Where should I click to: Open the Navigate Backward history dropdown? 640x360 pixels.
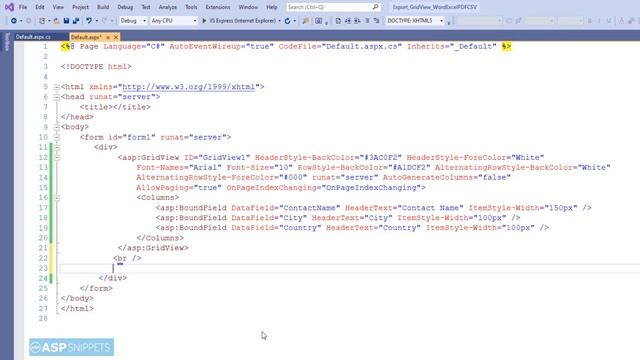pyautogui.click(x=21, y=21)
